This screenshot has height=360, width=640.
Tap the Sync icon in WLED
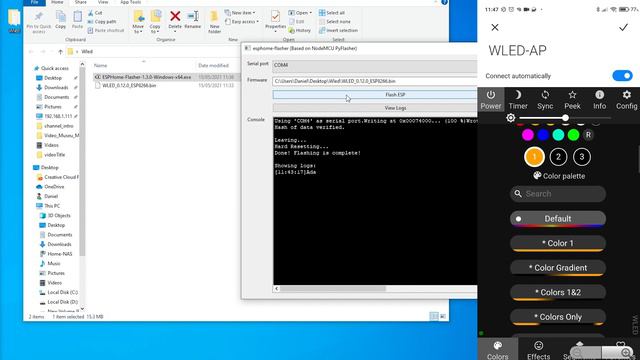point(545,100)
